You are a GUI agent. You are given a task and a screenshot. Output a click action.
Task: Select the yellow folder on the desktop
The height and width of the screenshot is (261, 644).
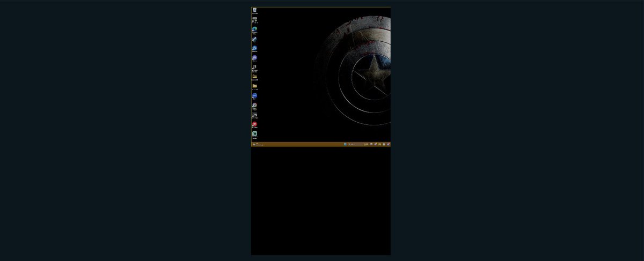[254, 86]
